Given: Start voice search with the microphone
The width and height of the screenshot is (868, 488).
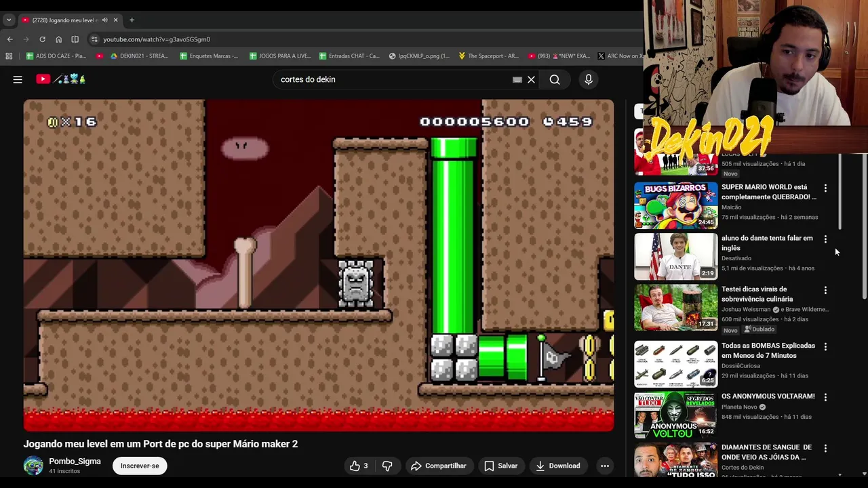Looking at the screenshot, I should (x=588, y=79).
